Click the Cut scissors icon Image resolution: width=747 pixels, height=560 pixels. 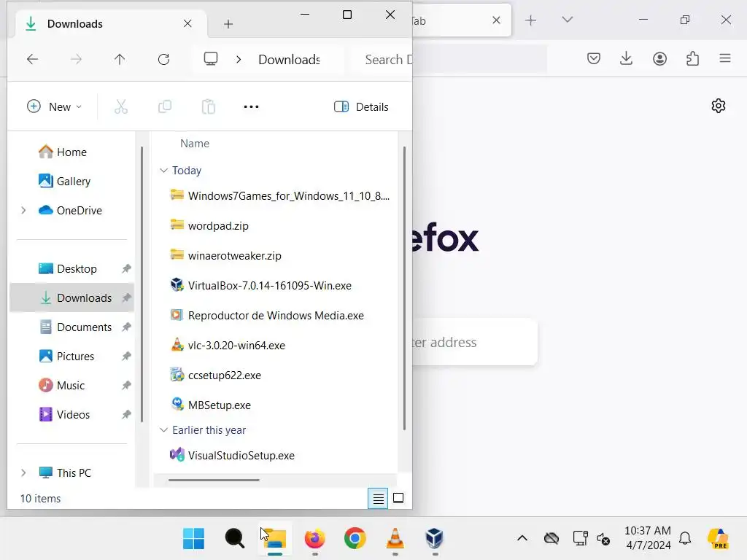pos(121,106)
